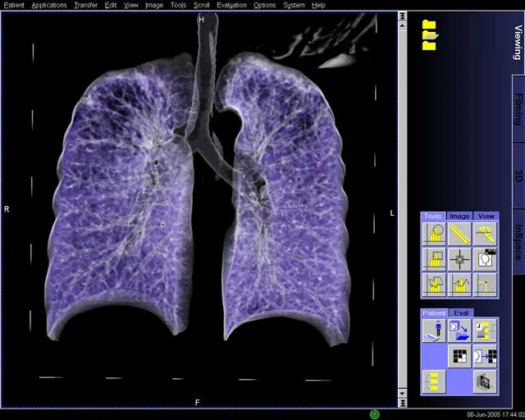Open the Help menu
The width and height of the screenshot is (525, 420).
pyautogui.click(x=318, y=5)
